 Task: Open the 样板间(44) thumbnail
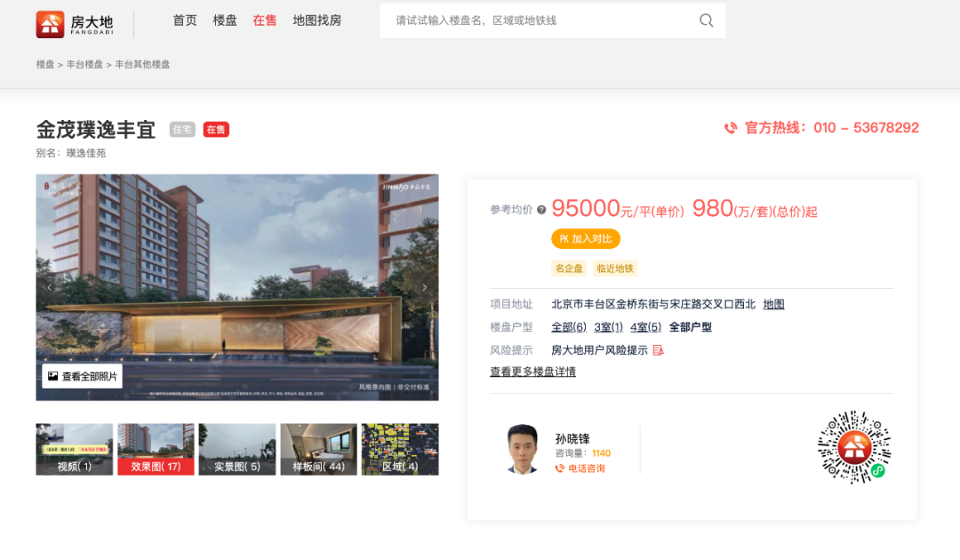[x=318, y=449]
